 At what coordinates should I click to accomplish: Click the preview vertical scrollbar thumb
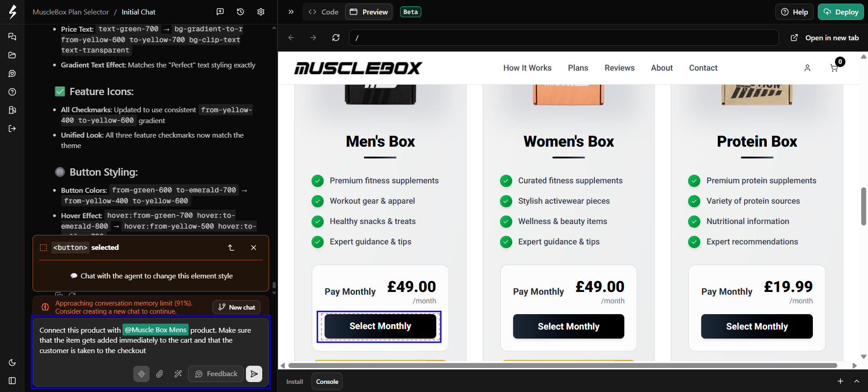coord(863,206)
